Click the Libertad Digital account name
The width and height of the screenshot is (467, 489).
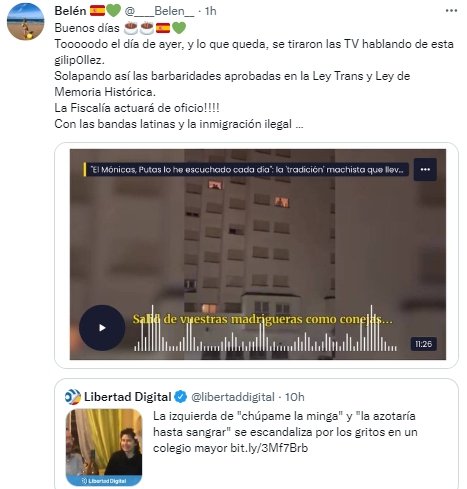[127, 397]
